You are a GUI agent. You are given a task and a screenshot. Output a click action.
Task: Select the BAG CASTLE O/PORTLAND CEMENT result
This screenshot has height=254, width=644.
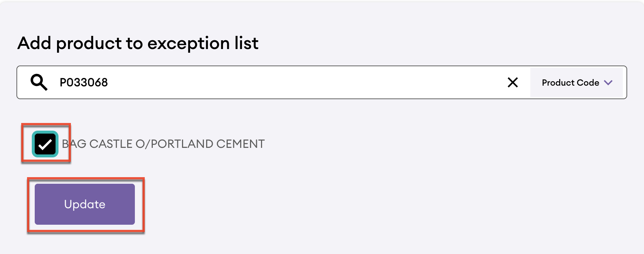tap(163, 144)
